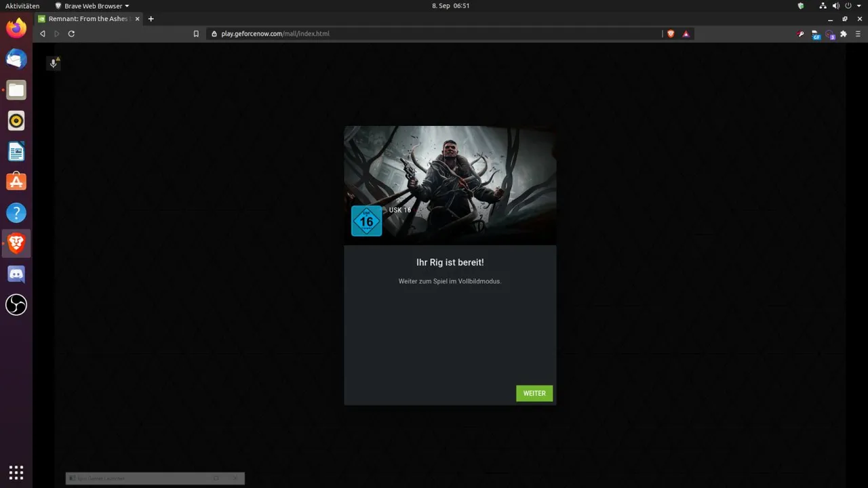This screenshot has width=868, height=488.
Task: Open the Files manager from the dock
Action: [16, 89]
